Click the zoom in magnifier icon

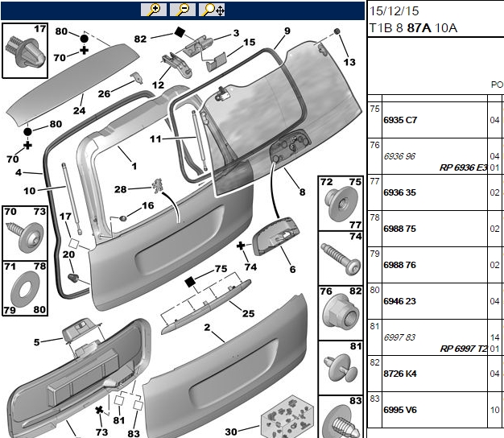[154, 10]
